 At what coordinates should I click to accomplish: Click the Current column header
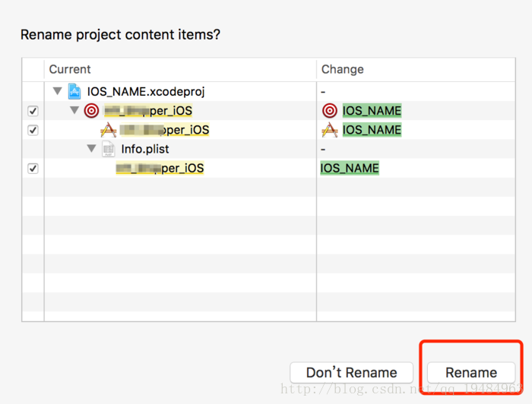[x=70, y=69]
